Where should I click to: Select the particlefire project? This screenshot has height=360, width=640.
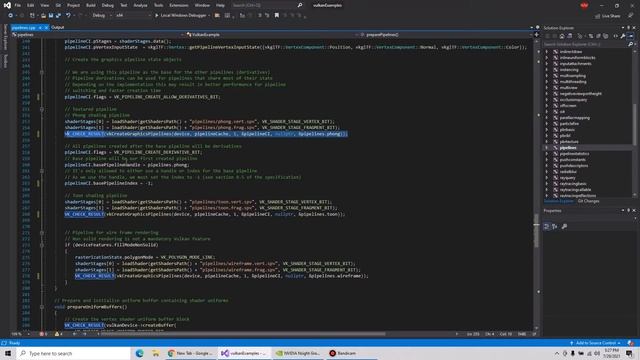point(569,124)
